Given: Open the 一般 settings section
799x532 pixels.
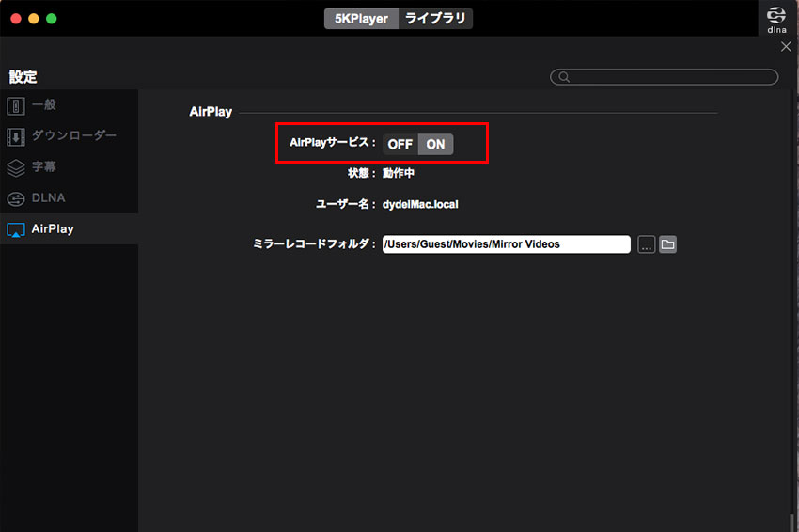Looking at the screenshot, I should pos(69,105).
